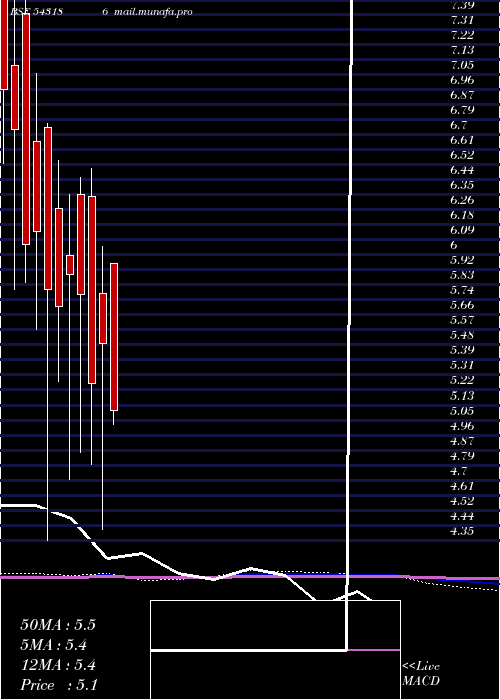This screenshot has height=700, width=500.
Task: Click the small red candlestick body near 5.92
Action: 70,265
